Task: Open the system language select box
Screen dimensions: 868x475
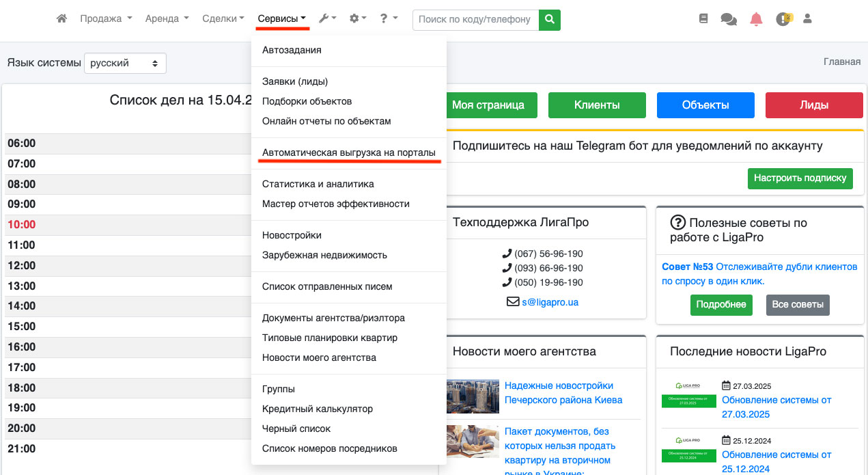Action: 125,63
